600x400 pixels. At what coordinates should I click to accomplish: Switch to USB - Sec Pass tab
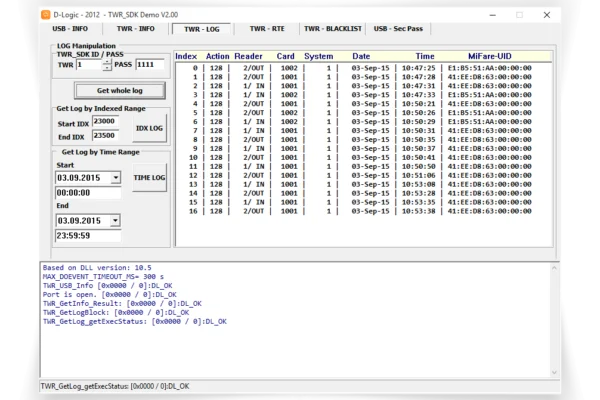tap(398, 29)
